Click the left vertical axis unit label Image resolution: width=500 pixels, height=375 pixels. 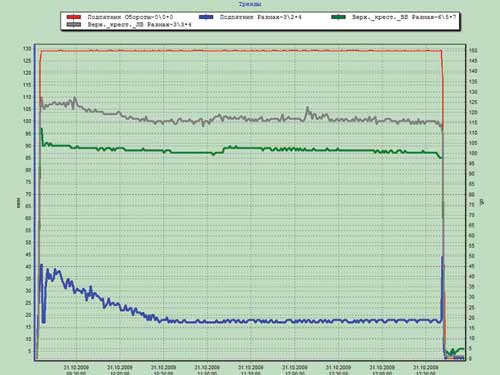19,202
